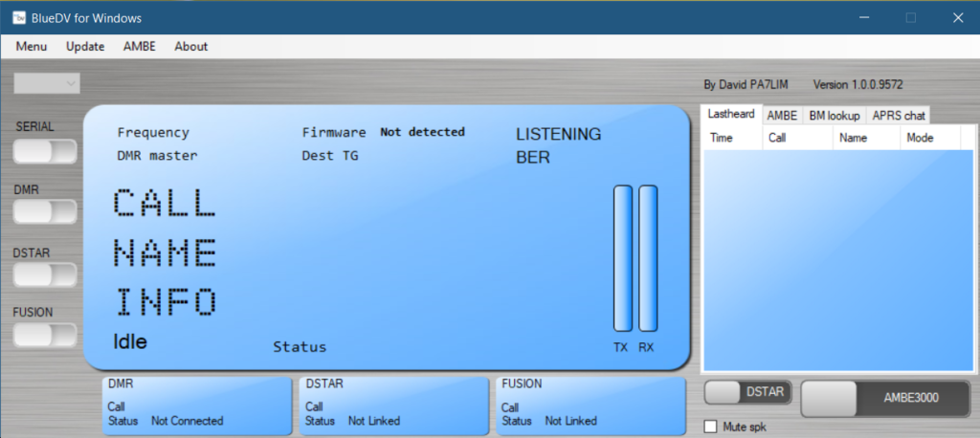Click 'Not Linked' in the DSTAR panel

[x=374, y=421]
